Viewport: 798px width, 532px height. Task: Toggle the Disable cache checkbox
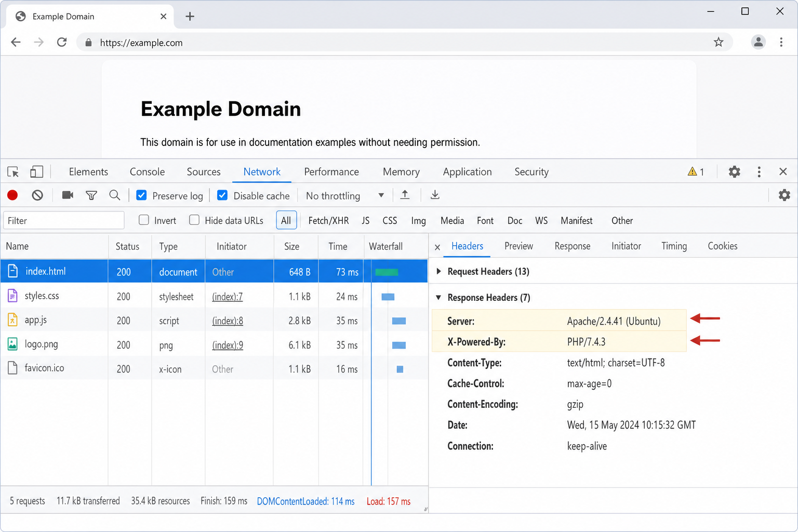(222, 195)
